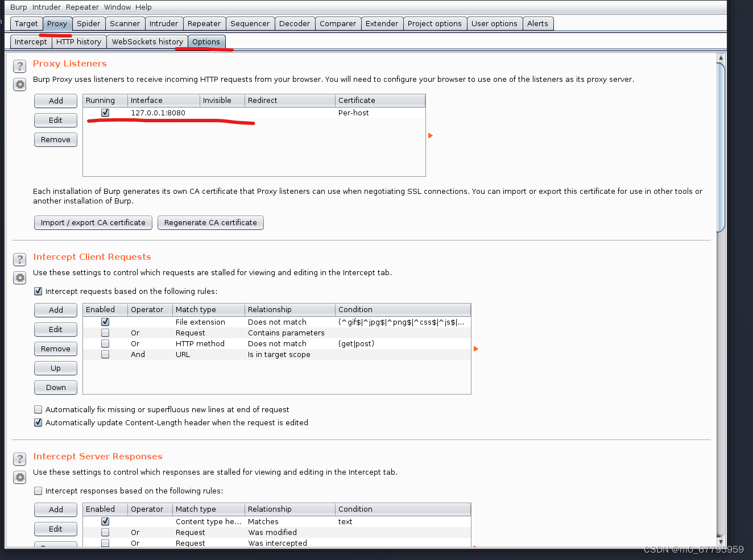This screenshot has width=753, height=560.
Task: Remove the selected client request rule
Action: pyautogui.click(x=56, y=349)
